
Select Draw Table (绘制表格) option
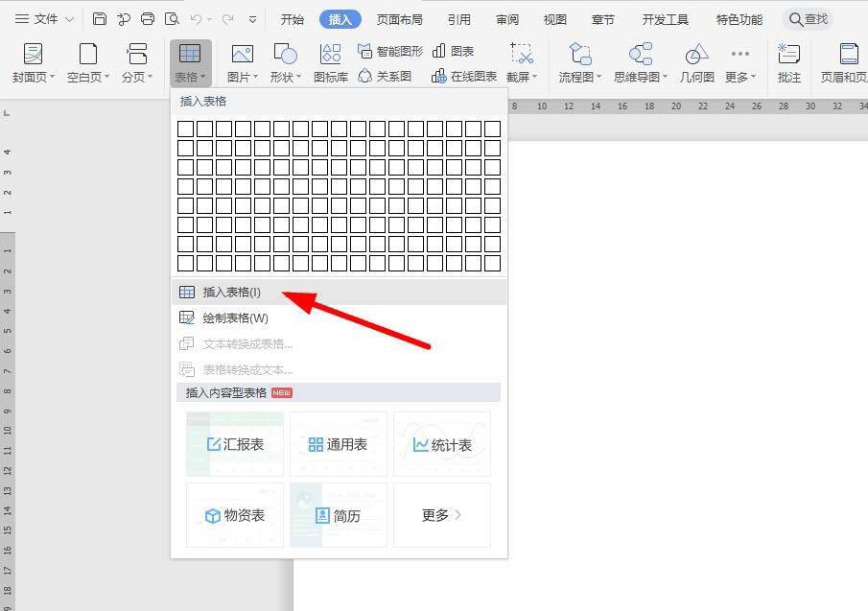coord(235,318)
